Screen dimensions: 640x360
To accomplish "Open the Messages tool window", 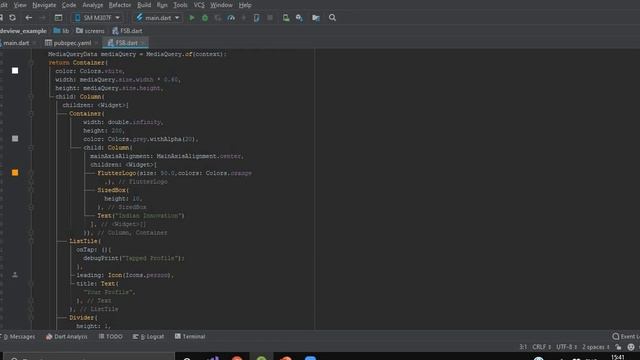I will coord(19,337).
